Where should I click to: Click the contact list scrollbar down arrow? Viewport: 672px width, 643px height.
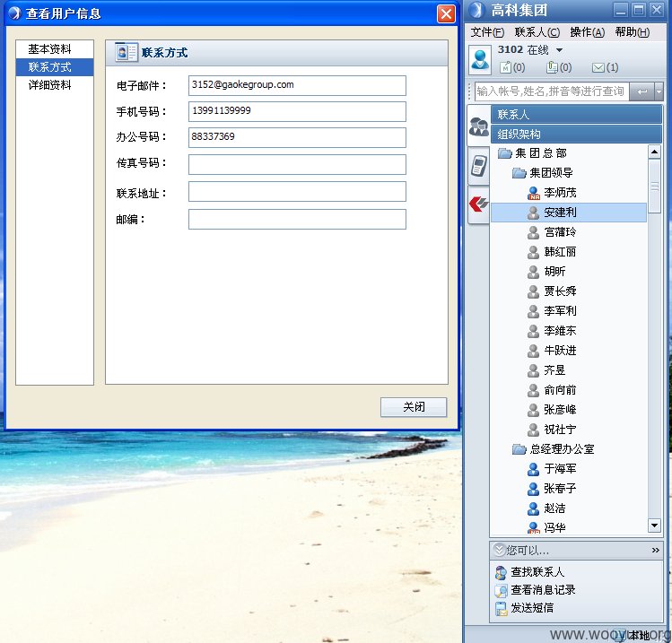coord(654,526)
